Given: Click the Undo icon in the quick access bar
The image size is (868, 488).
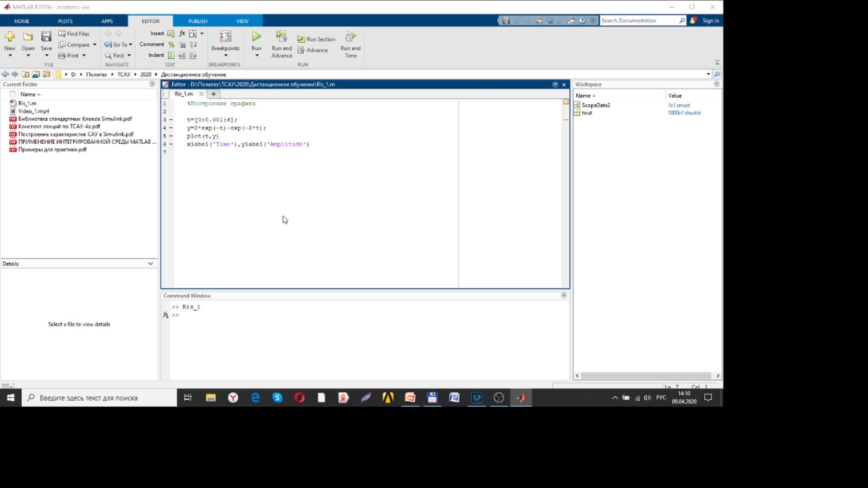Looking at the screenshot, I should click(x=550, y=20).
